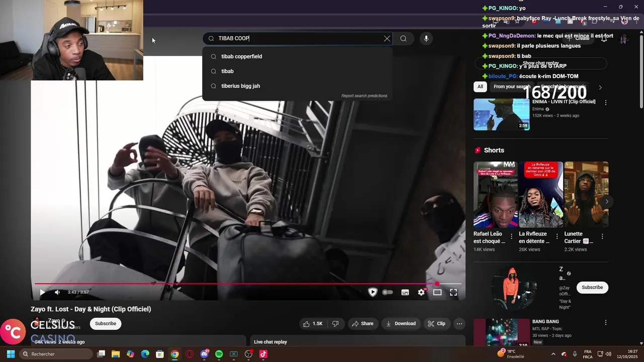Open more actions (three dots) under video
644x362 pixels.
pyautogui.click(x=459, y=324)
